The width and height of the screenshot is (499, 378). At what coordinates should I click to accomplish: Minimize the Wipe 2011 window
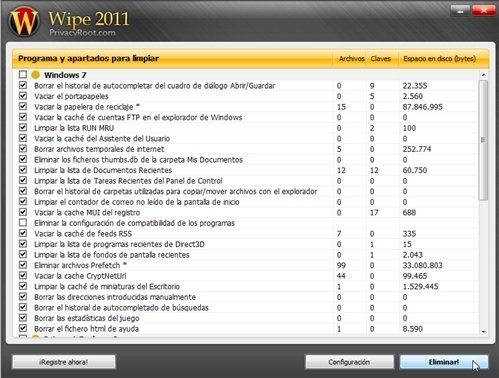click(460, 11)
